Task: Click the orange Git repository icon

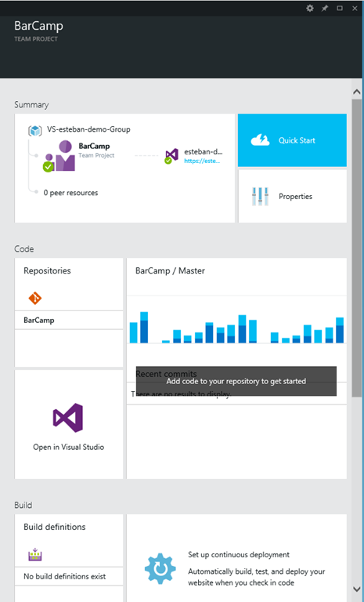Action: (x=35, y=298)
